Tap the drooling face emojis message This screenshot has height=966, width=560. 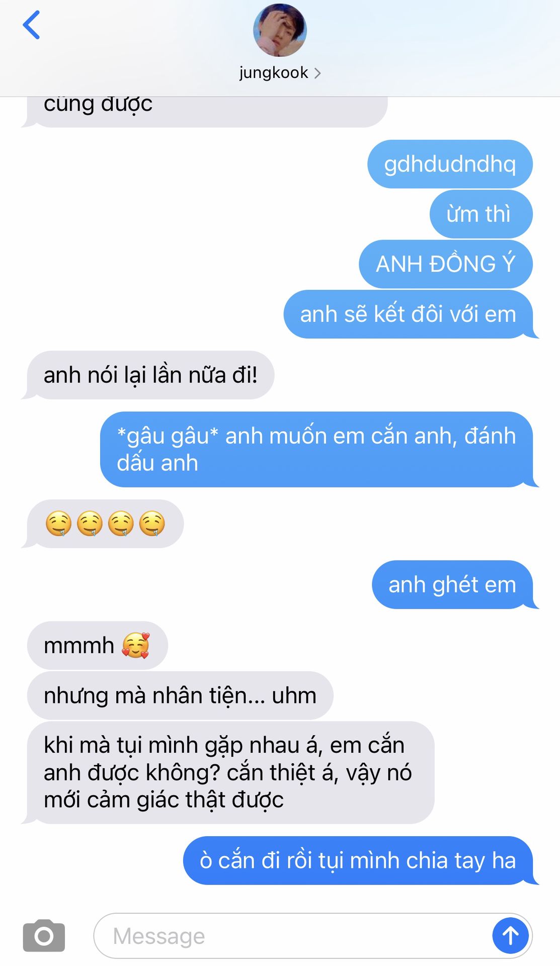click(105, 524)
